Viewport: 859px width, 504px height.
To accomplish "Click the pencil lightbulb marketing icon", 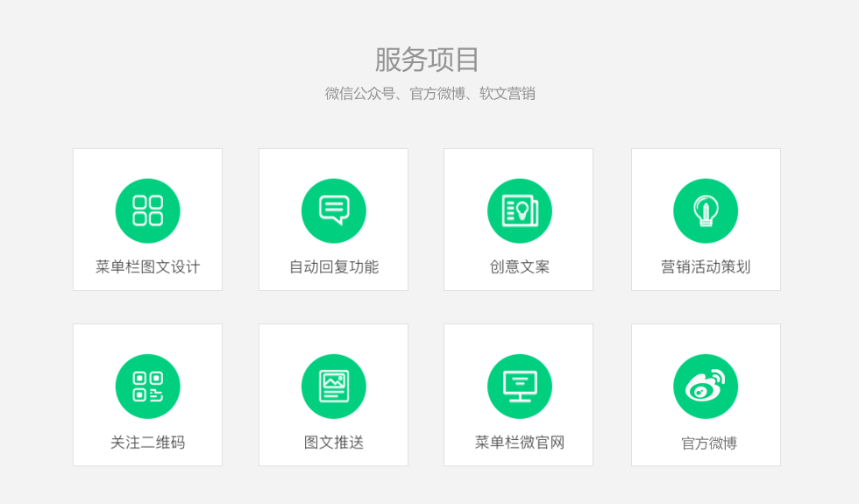I will coord(706,211).
